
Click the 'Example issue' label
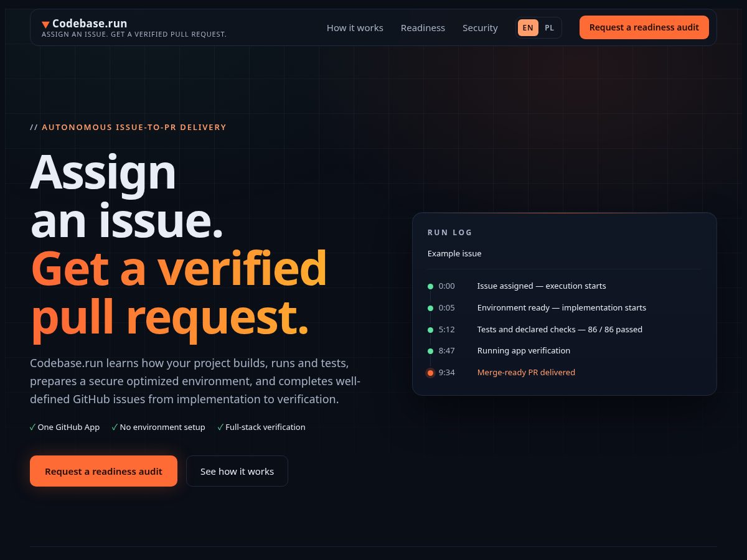454,254
